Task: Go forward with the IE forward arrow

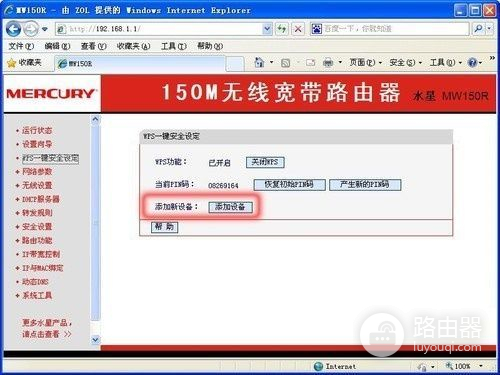Action: point(31,29)
